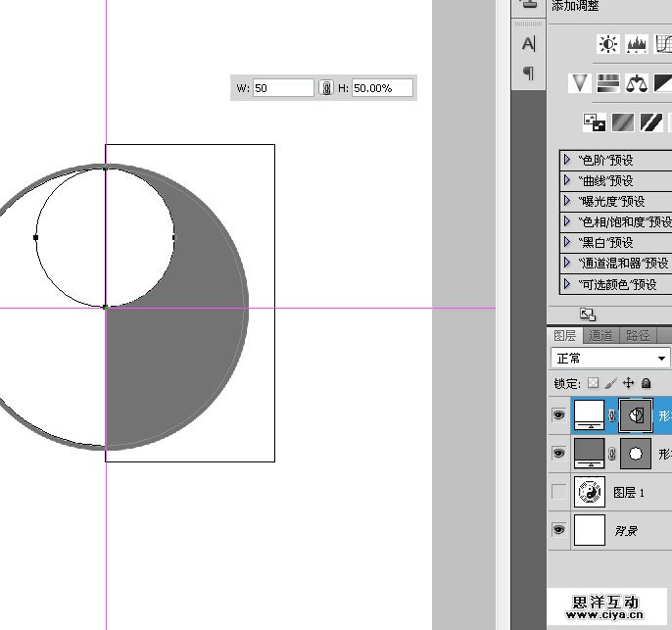Hide the selected top shape layer
The height and width of the screenshot is (630, 672).
click(x=558, y=414)
